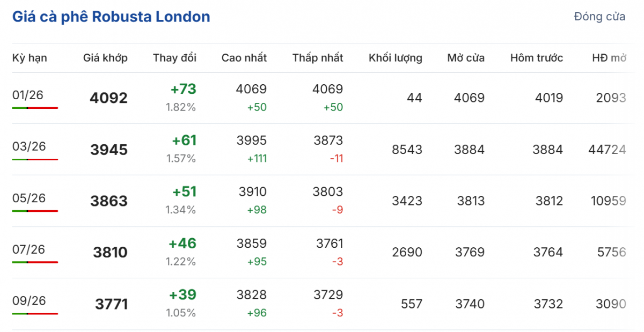
Task: Open the 07/26 contract term
Action: [29, 249]
